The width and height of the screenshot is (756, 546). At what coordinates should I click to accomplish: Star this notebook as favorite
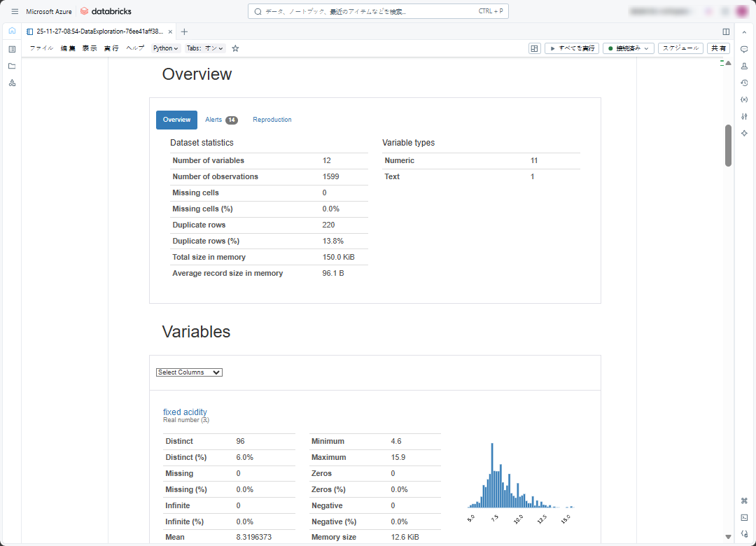(x=235, y=48)
